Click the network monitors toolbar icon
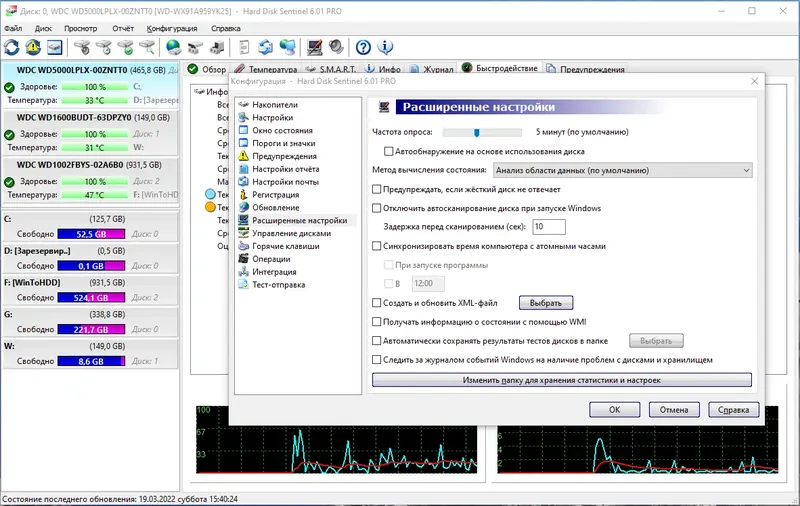 (288, 47)
